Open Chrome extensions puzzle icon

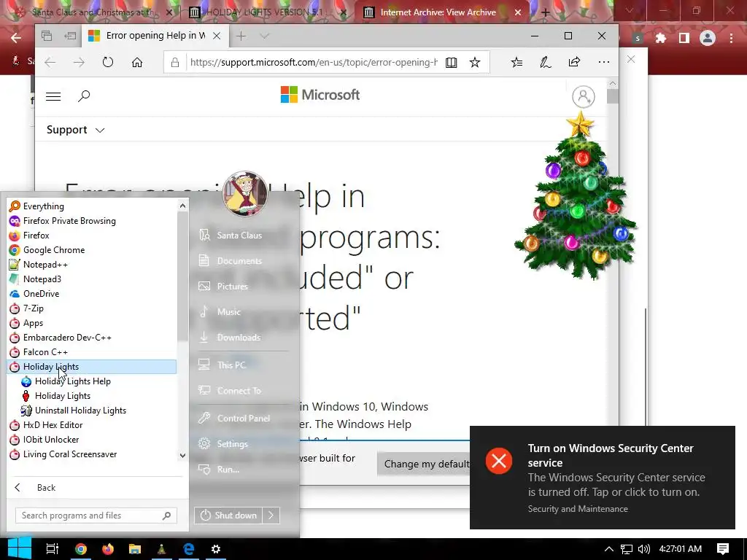(x=660, y=38)
